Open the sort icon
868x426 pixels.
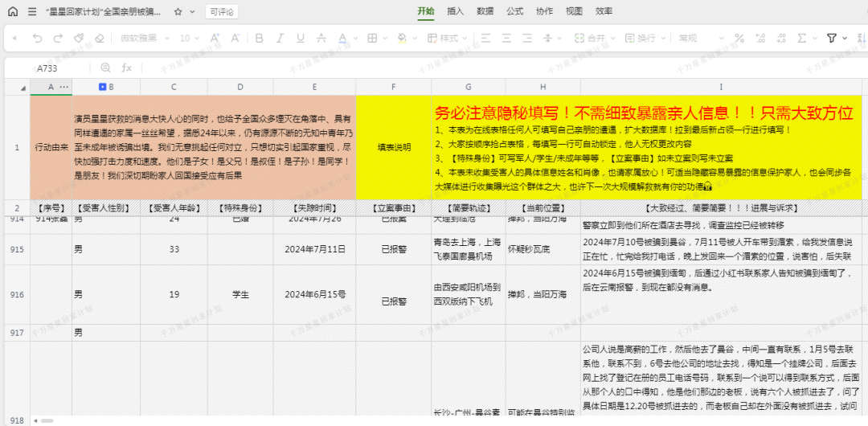(862, 39)
